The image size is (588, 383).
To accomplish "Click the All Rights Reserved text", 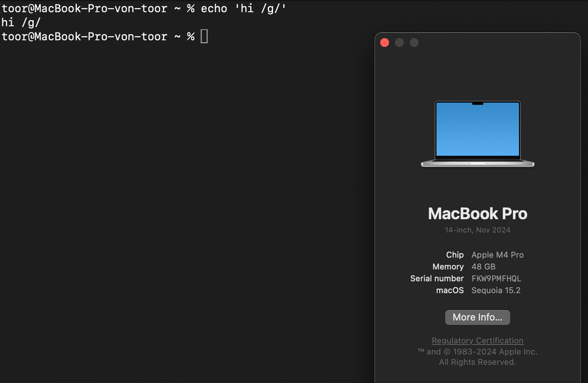I will [x=477, y=362].
